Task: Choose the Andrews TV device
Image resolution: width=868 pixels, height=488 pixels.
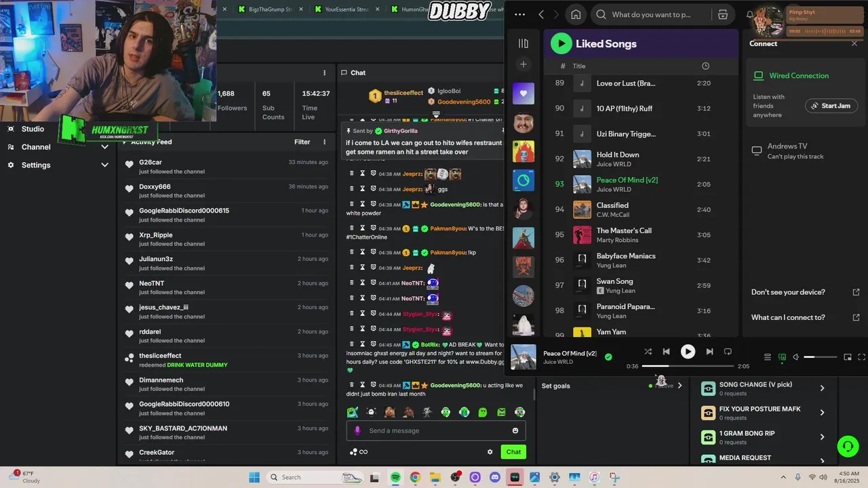Action: point(804,151)
